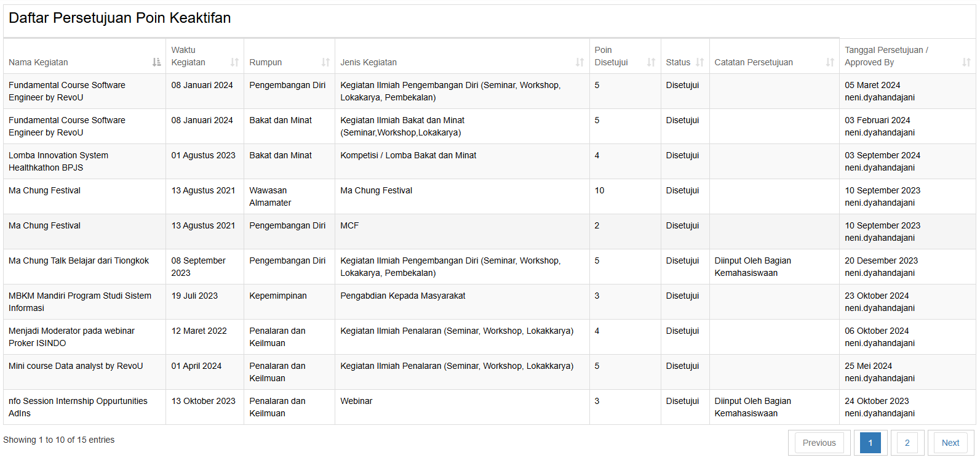
Task: Select the 'Lomba Innovation System Healthkathon BPJS' cell
Action: 84,161
